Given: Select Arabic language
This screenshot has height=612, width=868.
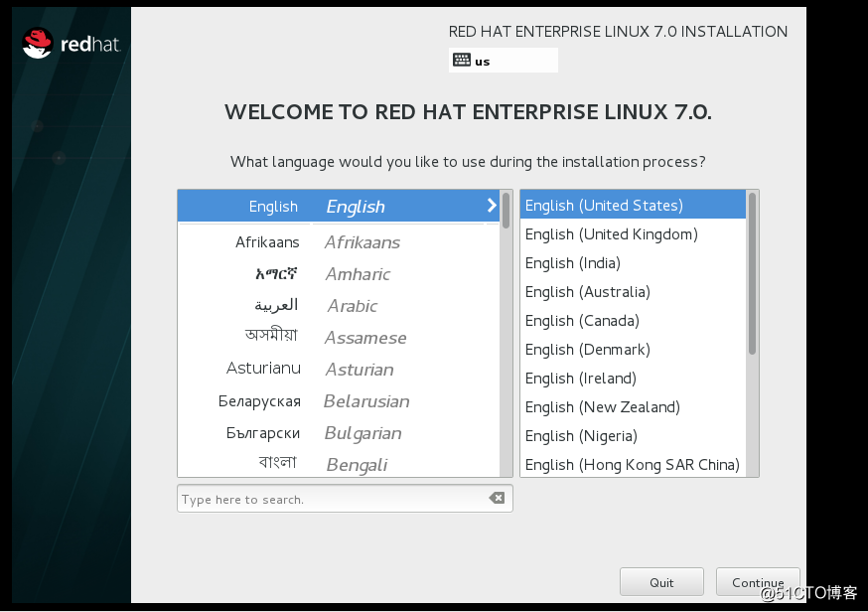Looking at the screenshot, I should click(339, 306).
